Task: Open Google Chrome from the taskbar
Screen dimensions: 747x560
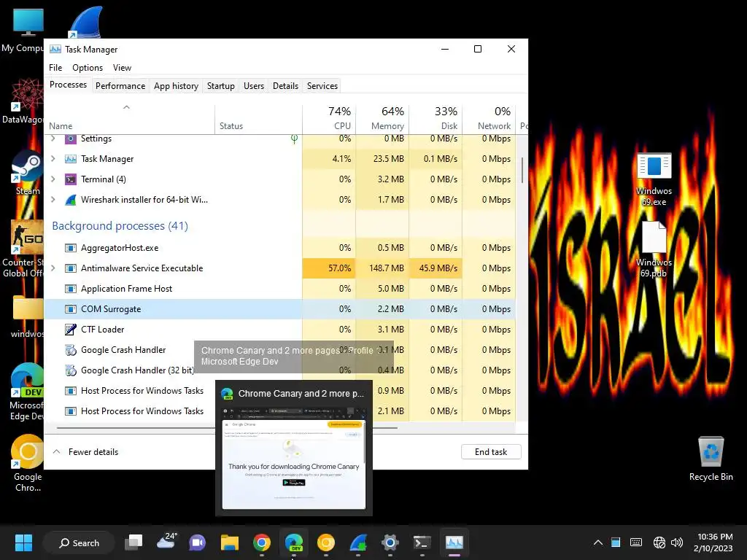Action: [262, 542]
